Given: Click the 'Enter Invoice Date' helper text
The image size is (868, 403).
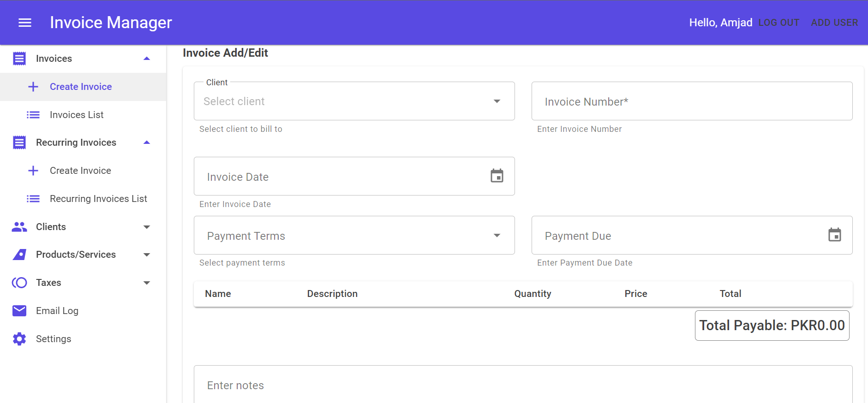Looking at the screenshot, I should pos(235,204).
